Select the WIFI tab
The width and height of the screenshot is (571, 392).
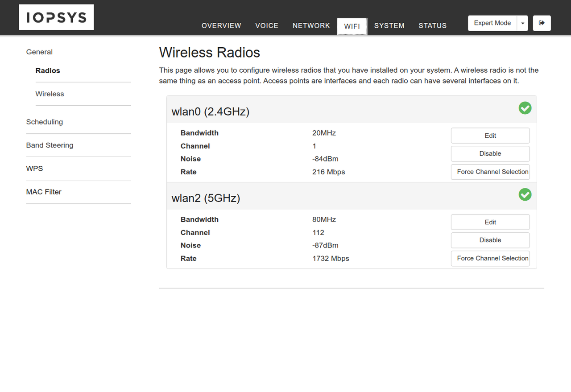[x=352, y=26]
